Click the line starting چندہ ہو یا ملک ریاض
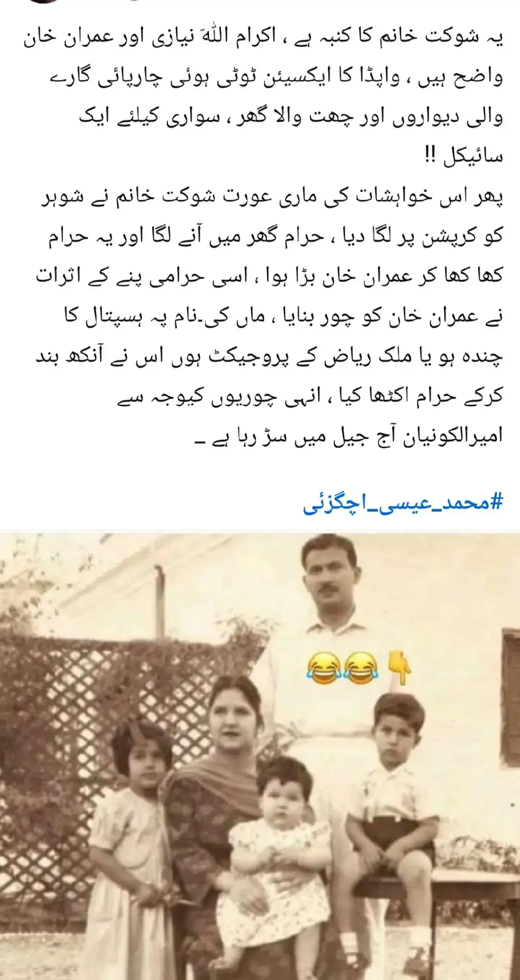 tap(270, 356)
